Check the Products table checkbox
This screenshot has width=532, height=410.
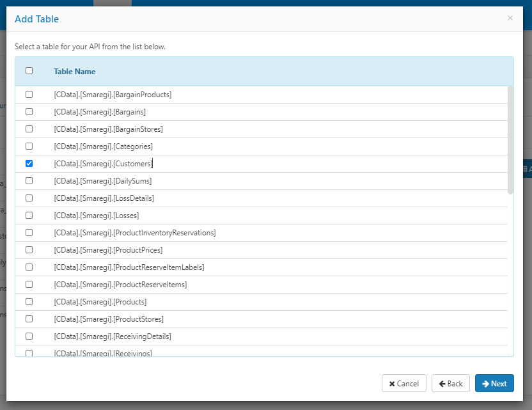tap(29, 302)
